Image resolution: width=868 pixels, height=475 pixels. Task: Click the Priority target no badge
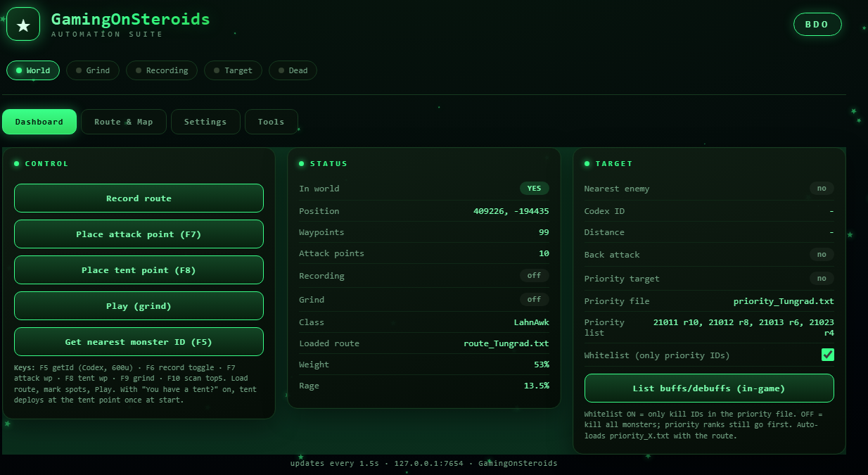pyautogui.click(x=822, y=279)
